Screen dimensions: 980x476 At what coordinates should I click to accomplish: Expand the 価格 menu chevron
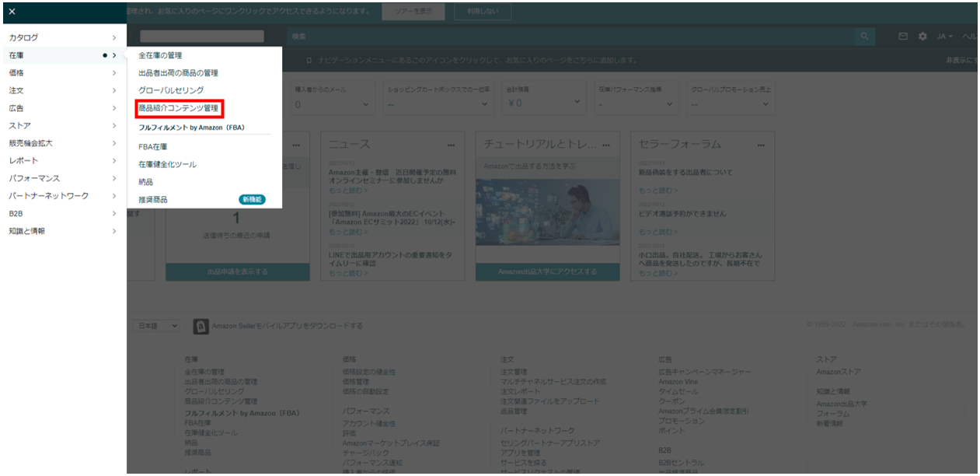tap(114, 73)
